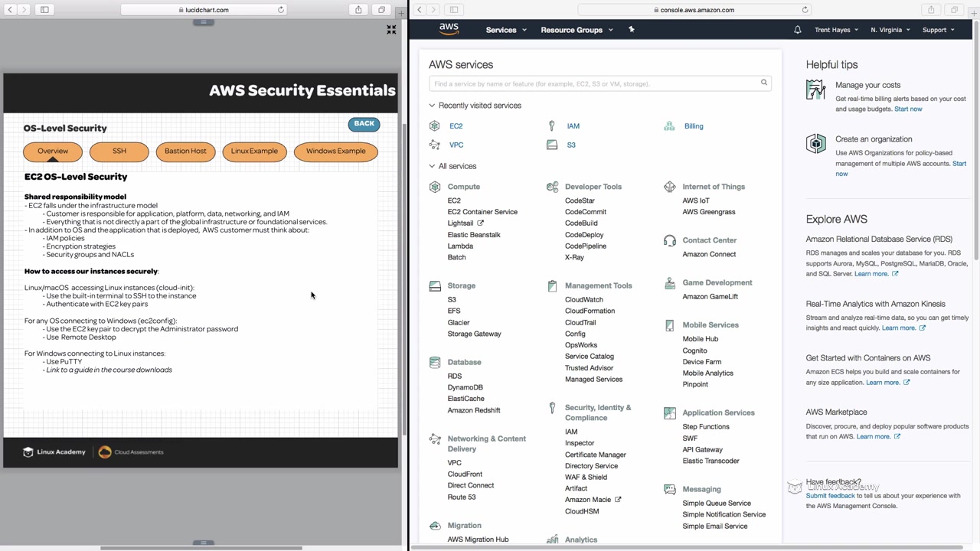Click share icon in Lucidchart Safari toolbar

coord(358,10)
